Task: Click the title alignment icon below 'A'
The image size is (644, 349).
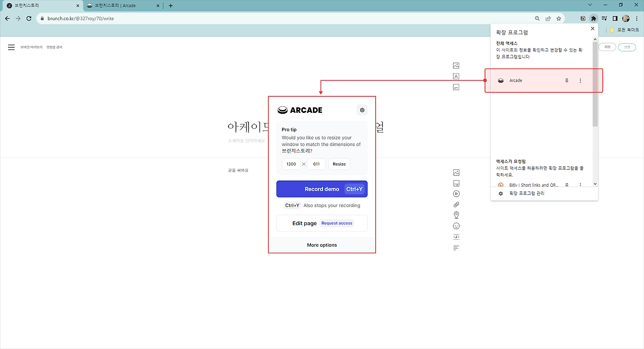Action: click(456, 87)
